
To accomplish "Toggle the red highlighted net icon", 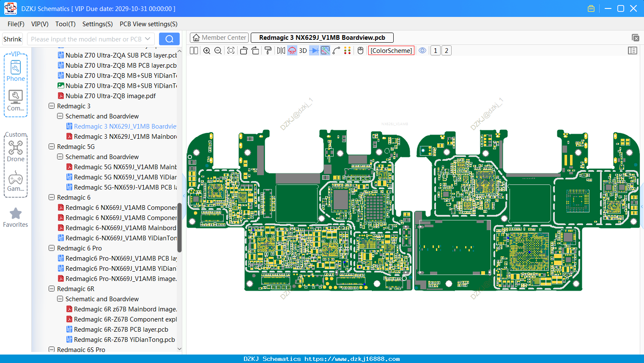I will [x=292, y=51].
